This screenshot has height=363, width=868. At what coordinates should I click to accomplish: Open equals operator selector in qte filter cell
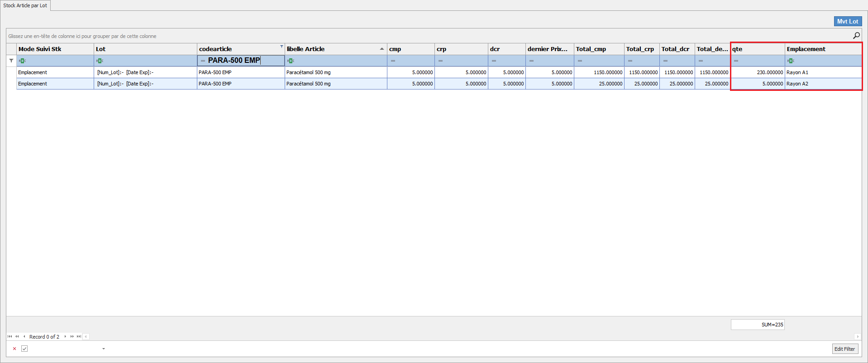(x=736, y=61)
